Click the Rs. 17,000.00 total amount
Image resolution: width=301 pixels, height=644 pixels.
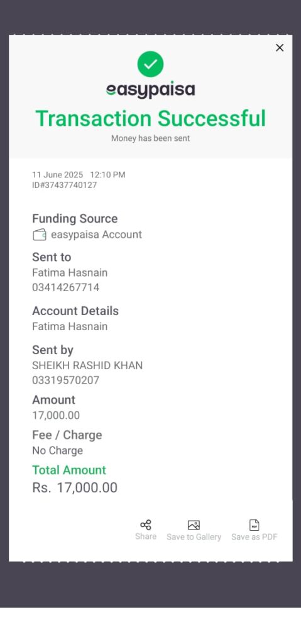[x=75, y=487]
